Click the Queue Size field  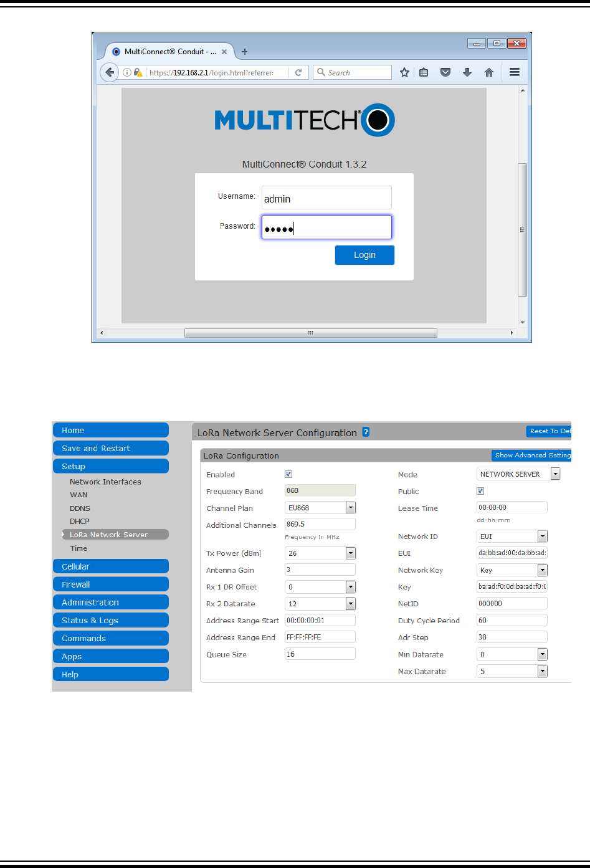(320, 654)
